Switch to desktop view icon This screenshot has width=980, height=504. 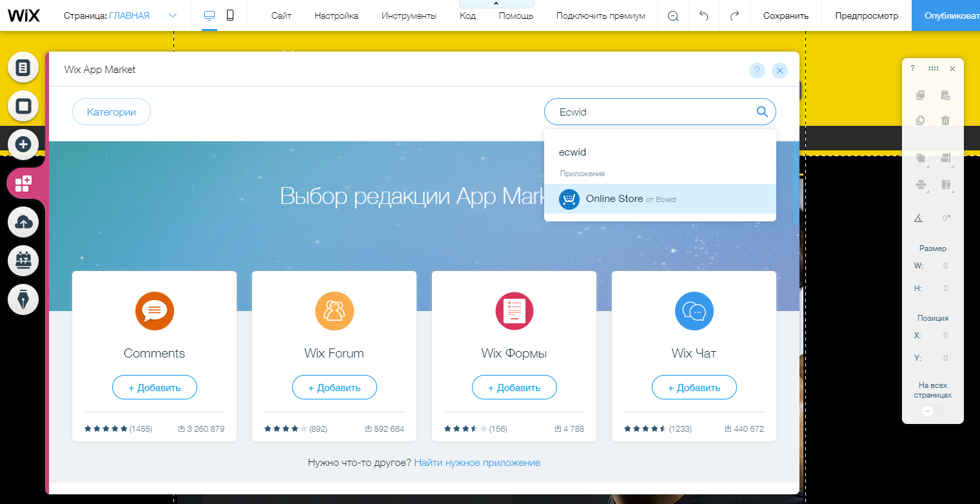210,15
